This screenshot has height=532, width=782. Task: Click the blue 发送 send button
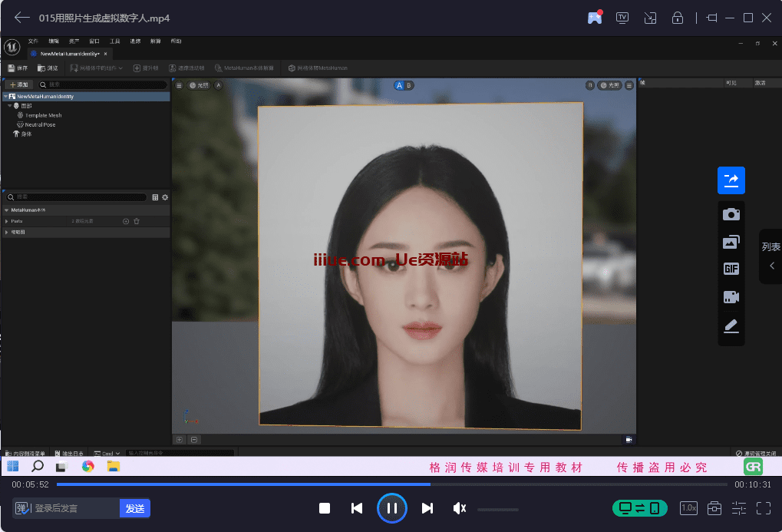pyautogui.click(x=135, y=508)
